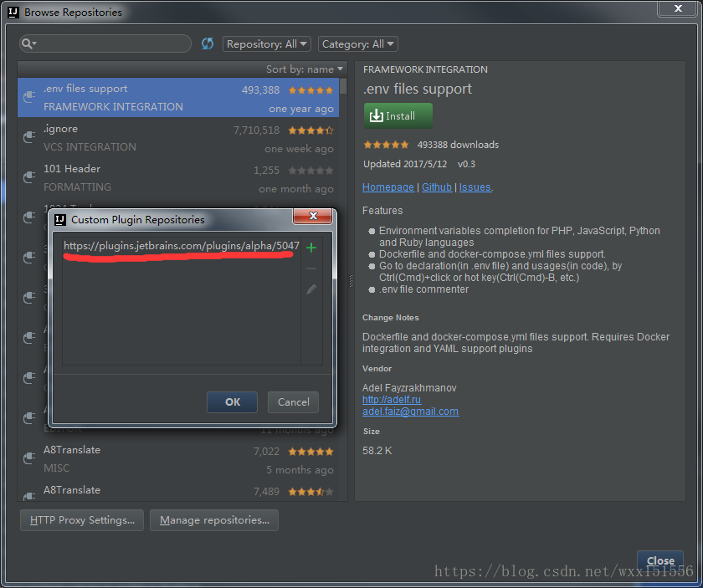Click the search magnifier icon

[x=28, y=43]
